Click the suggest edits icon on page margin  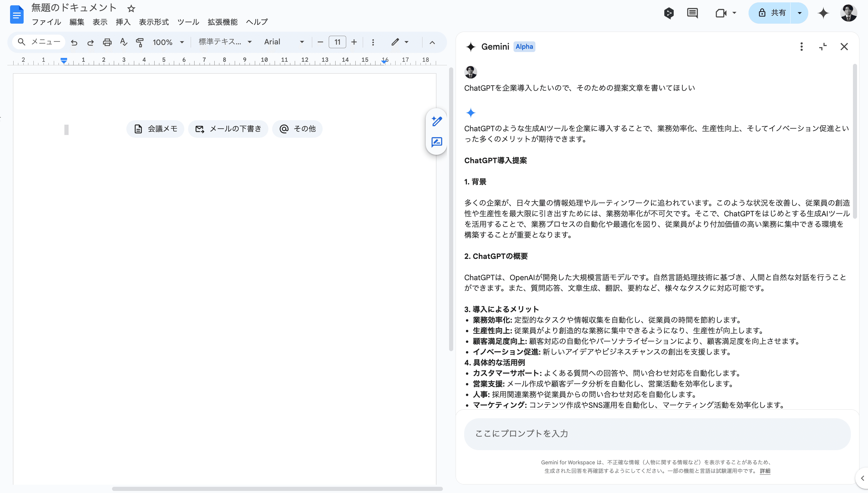click(x=437, y=142)
